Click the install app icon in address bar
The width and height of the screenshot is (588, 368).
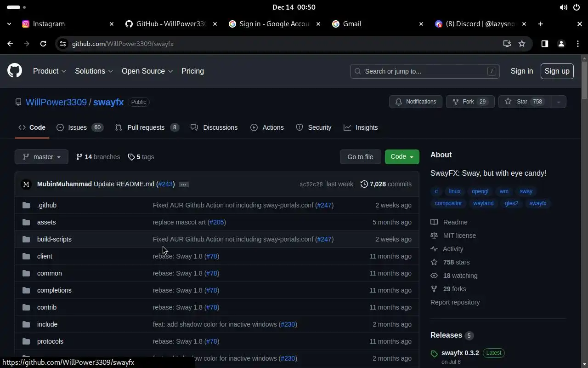click(x=507, y=44)
